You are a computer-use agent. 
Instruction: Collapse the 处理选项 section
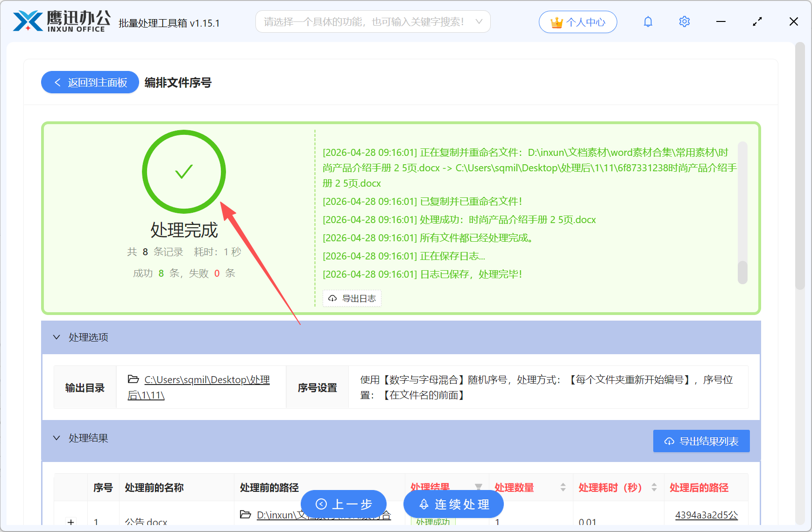[56, 337]
